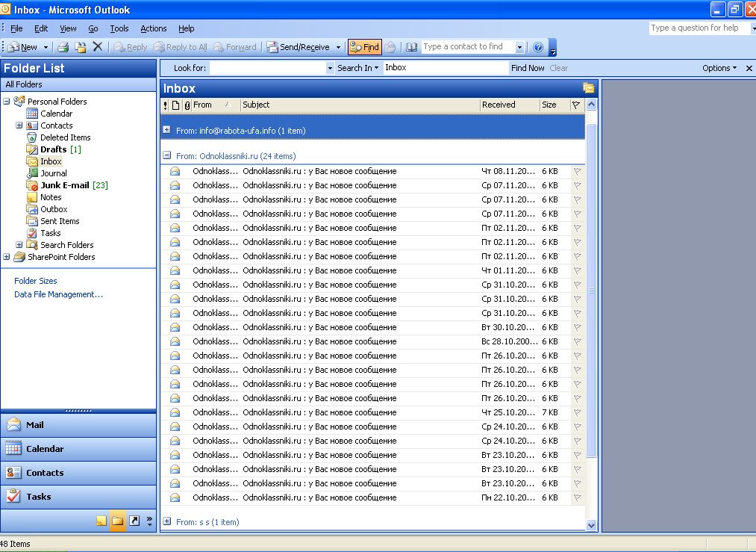Collapse the Odnoklassniki.ru message group
This screenshot has width=756, height=552.
pos(167,155)
